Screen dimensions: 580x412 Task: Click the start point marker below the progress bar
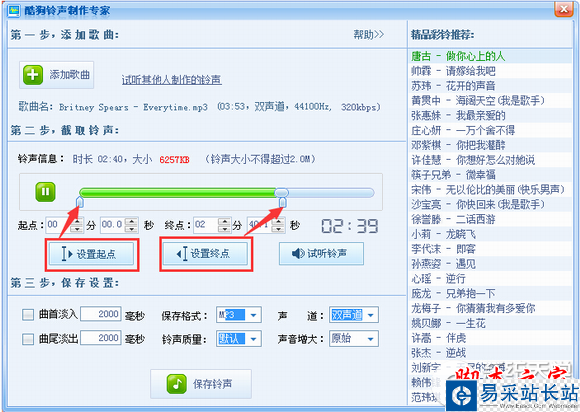coord(80,203)
